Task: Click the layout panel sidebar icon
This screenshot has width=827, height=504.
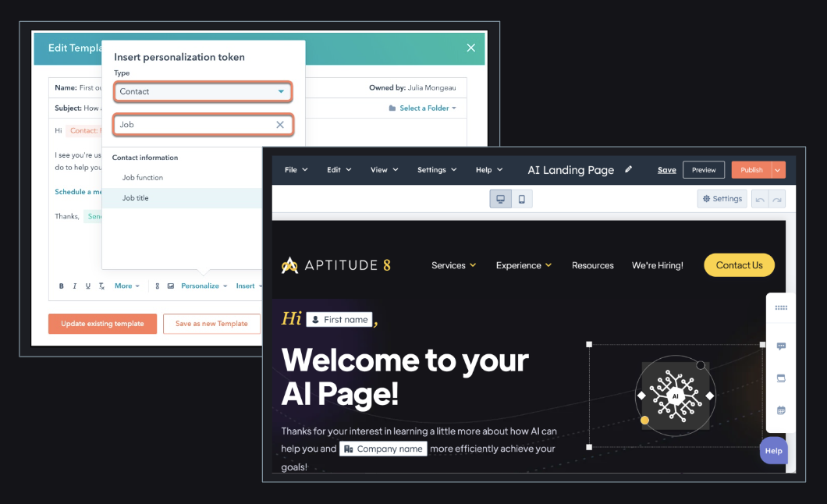Action: pyautogui.click(x=781, y=378)
